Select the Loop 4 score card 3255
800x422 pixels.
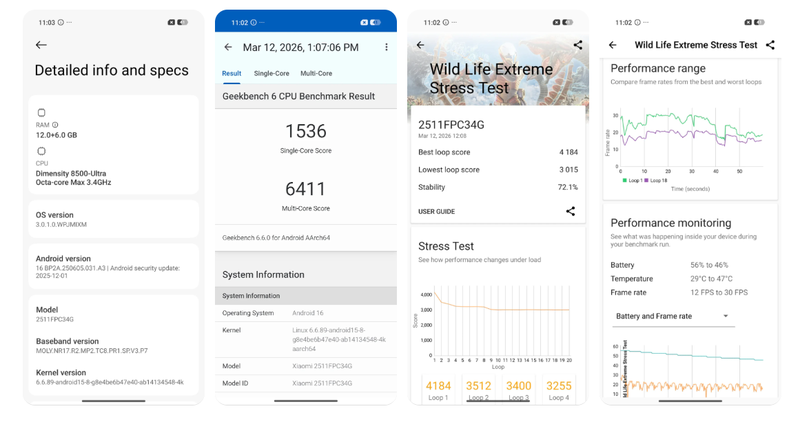pos(559,389)
